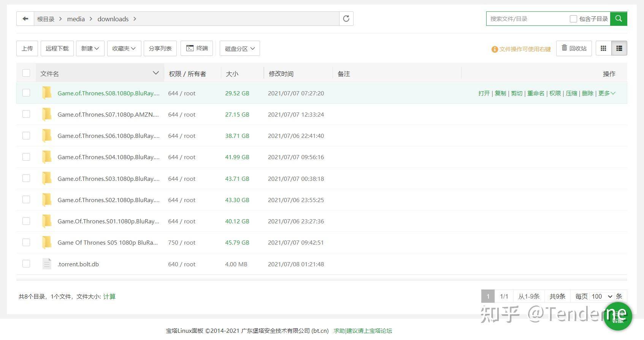The width and height of the screenshot is (644, 340).
Task: Click 删除 on the S08 row
Action: coord(587,93)
